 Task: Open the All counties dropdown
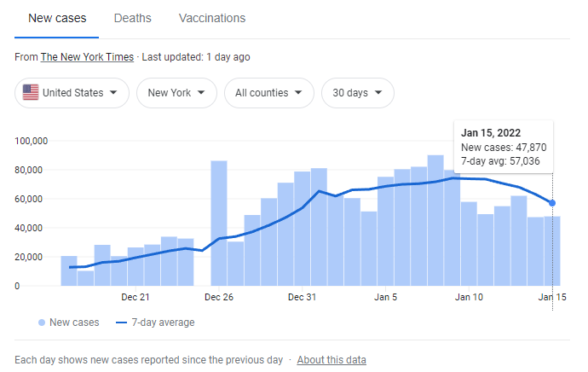[x=268, y=93]
